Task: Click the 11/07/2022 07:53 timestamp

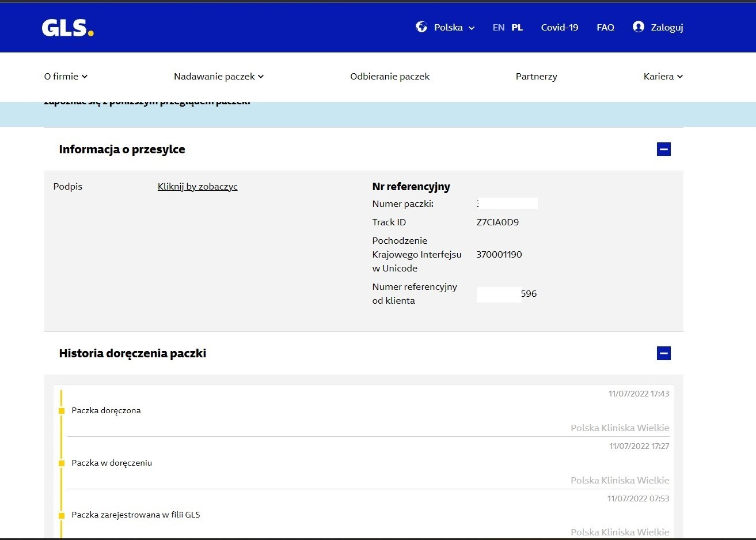Action: pos(638,499)
